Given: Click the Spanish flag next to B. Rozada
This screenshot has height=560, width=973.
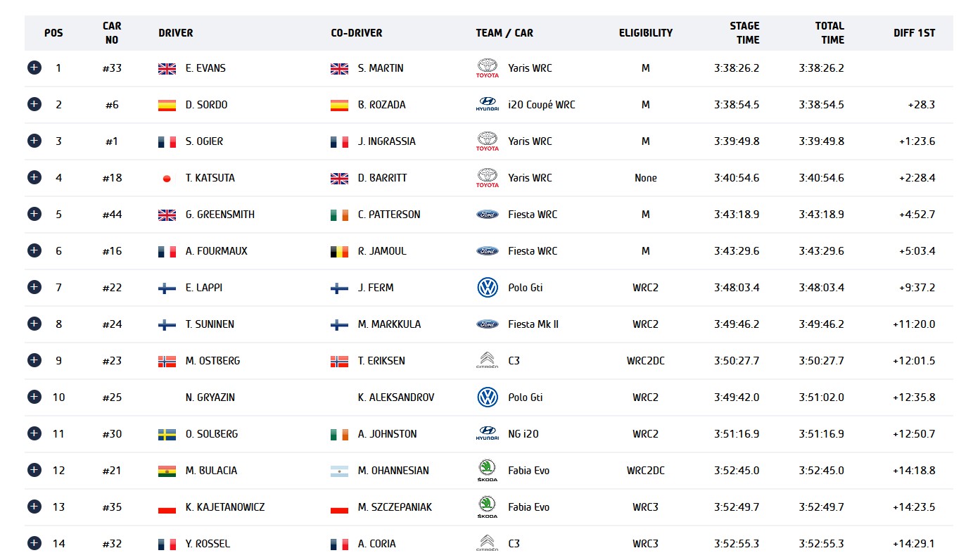Looking at the screenshot, I should [x=339, y=105].
